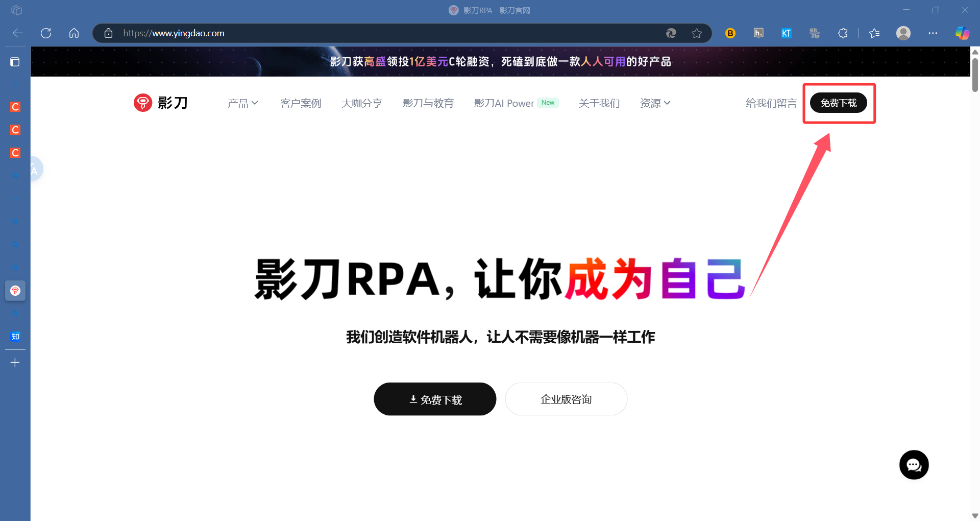
Task: Reload the page with the refresh icon
Action: pyautogui.click(x=46, y=33)
